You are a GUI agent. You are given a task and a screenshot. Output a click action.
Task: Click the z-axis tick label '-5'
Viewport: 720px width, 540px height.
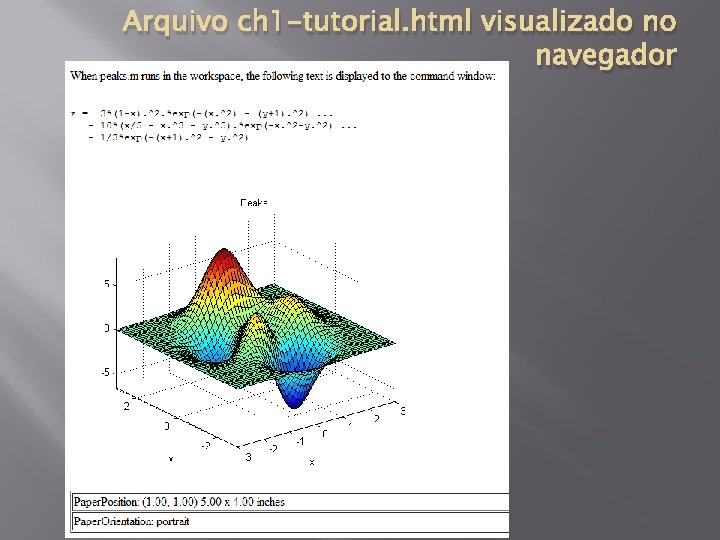(x=106, y=372)
